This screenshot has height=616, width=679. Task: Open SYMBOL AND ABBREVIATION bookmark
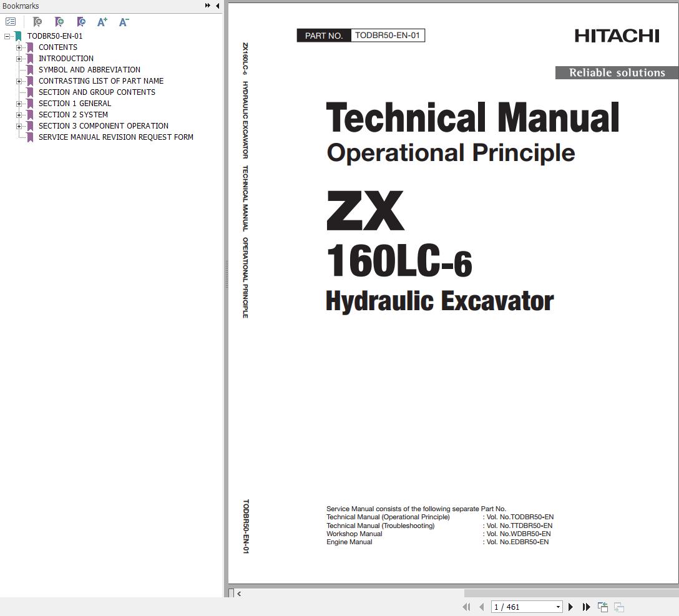pos(89,70)
